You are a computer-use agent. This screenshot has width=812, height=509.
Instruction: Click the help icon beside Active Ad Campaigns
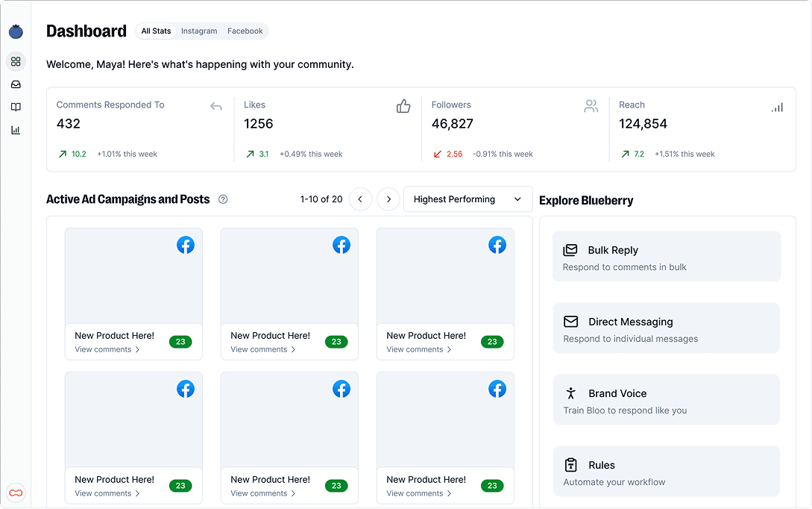(223, 199)
